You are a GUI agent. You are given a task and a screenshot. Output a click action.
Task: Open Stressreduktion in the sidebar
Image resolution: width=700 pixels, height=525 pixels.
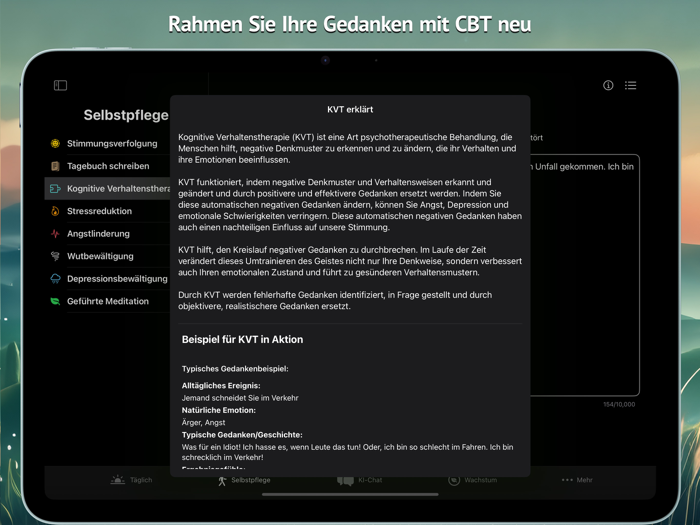point(107,211)
